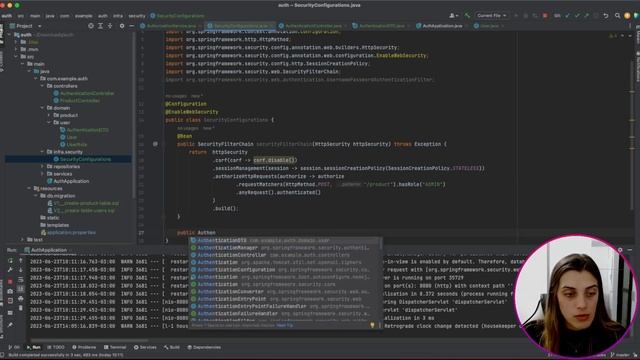Collapse the user folder
This screenshot has height=360, width=640.
click(49, 122)
